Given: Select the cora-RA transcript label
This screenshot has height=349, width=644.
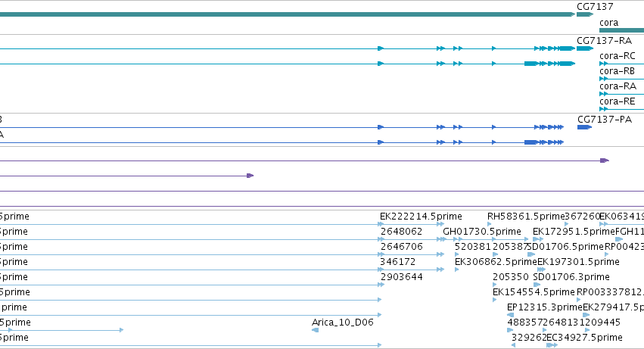Looking at the screenshot, I should coord(618,86).
